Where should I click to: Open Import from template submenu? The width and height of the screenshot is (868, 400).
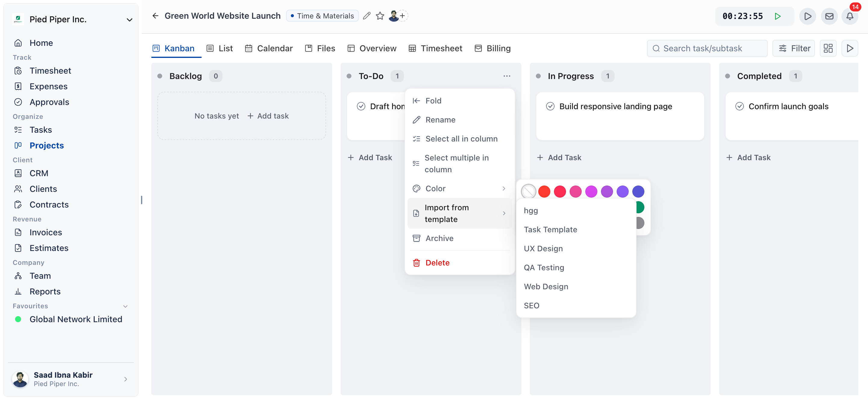click(460, 213)
